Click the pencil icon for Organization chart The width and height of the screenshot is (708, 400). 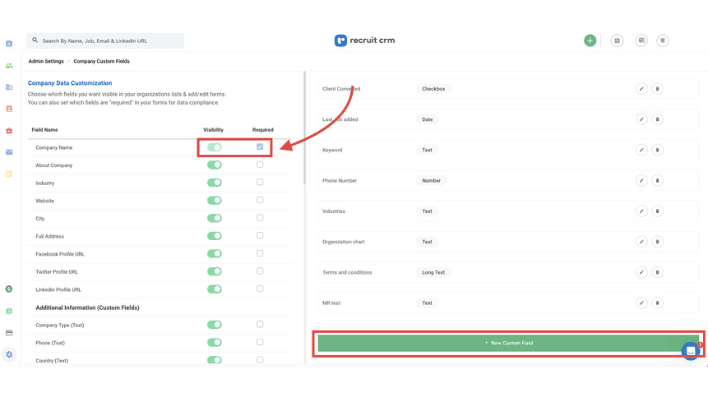tap(642, 242)
